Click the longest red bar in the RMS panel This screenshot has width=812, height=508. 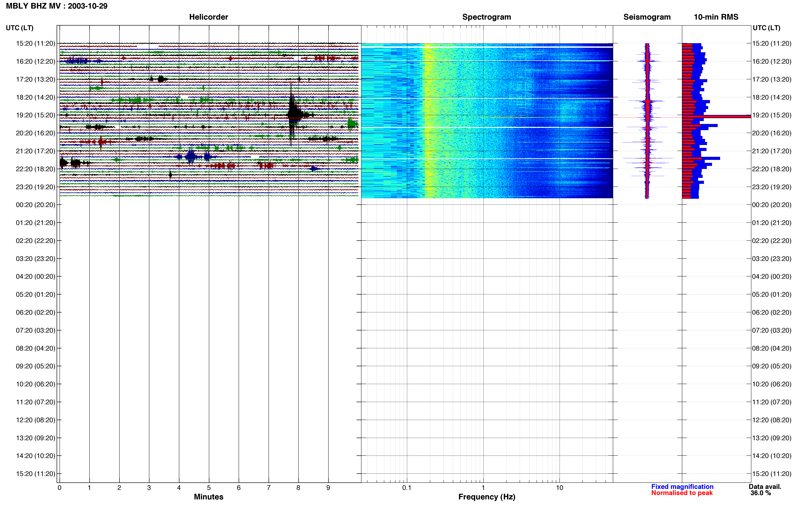click(x=716, y=116)
